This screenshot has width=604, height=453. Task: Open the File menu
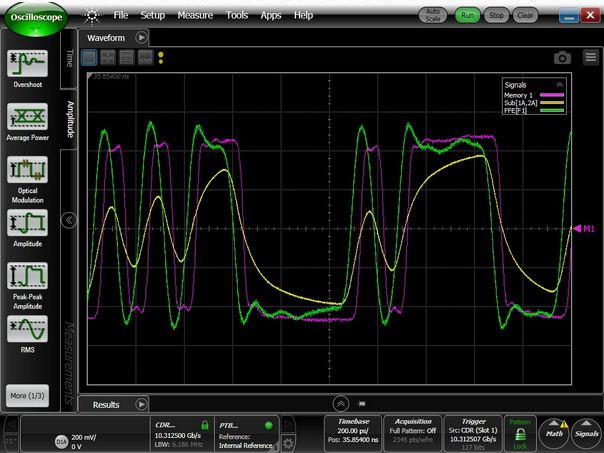[x=121, y=15]
